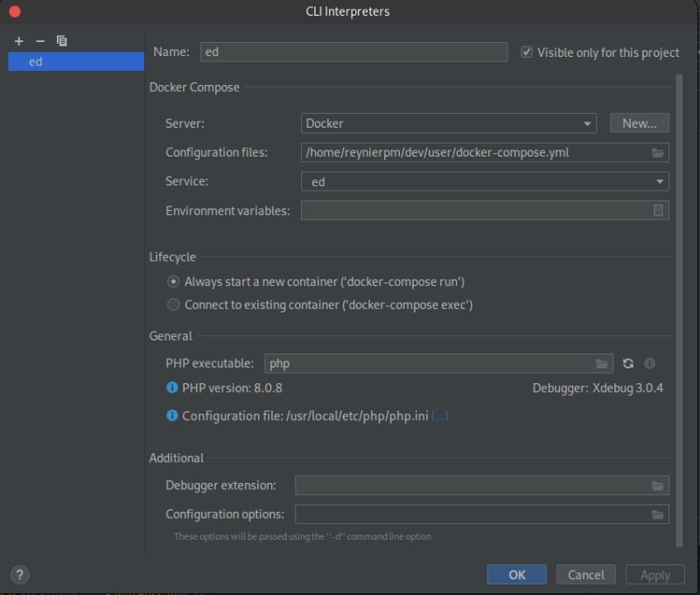This screenshot has width=700, height=595.
Task: Browse for a Debugger extension file
Action: click(x=659, y=485)
